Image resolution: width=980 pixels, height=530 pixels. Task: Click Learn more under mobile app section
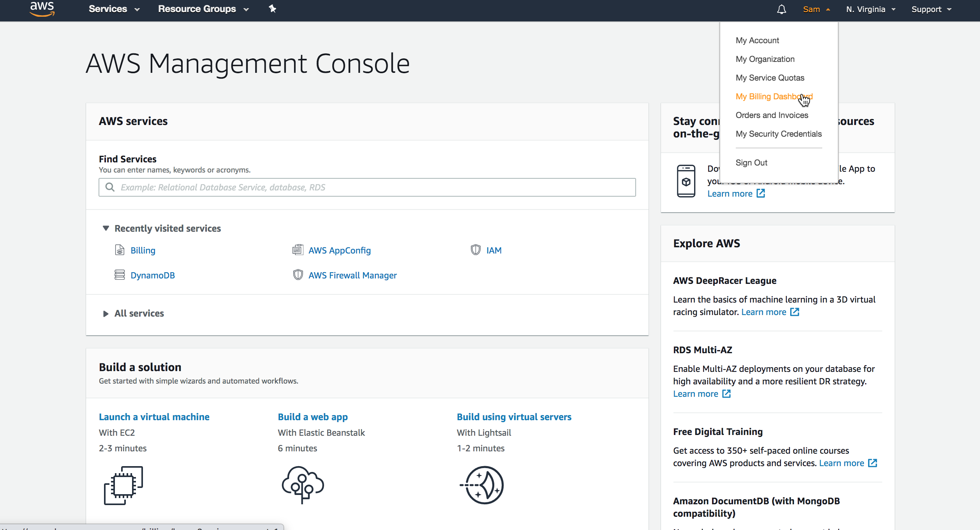click(x=730, y=194)
